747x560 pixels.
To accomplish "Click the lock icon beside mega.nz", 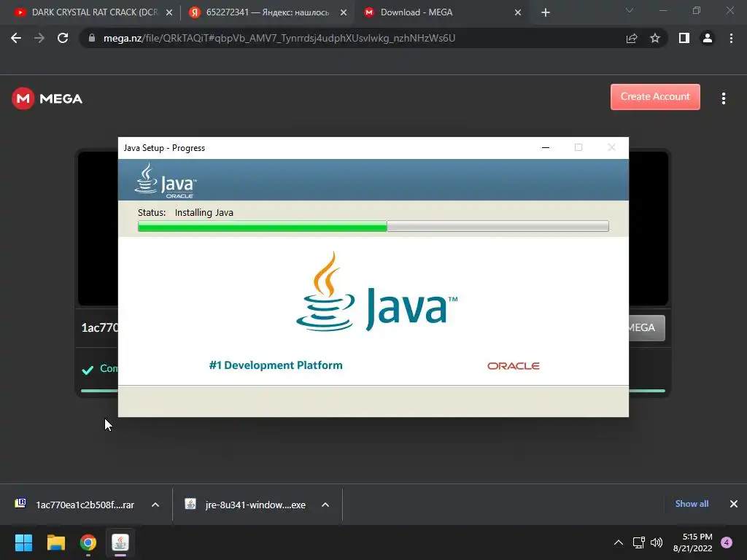I will tap(92, 38).
